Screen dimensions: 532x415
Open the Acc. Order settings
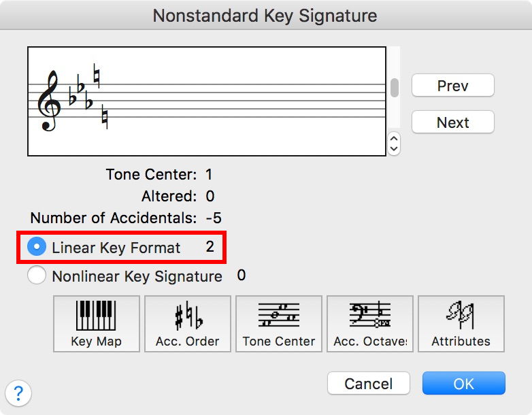187,323
